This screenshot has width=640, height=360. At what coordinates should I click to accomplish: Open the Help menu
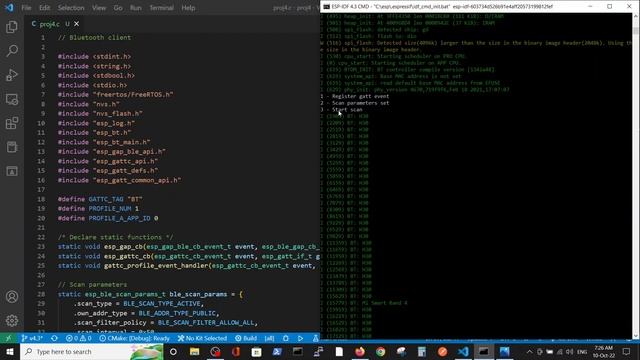(188, 8)
